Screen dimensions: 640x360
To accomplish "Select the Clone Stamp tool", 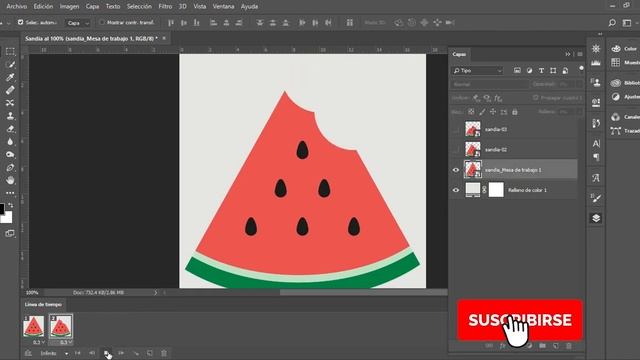I will pos(10,116).
